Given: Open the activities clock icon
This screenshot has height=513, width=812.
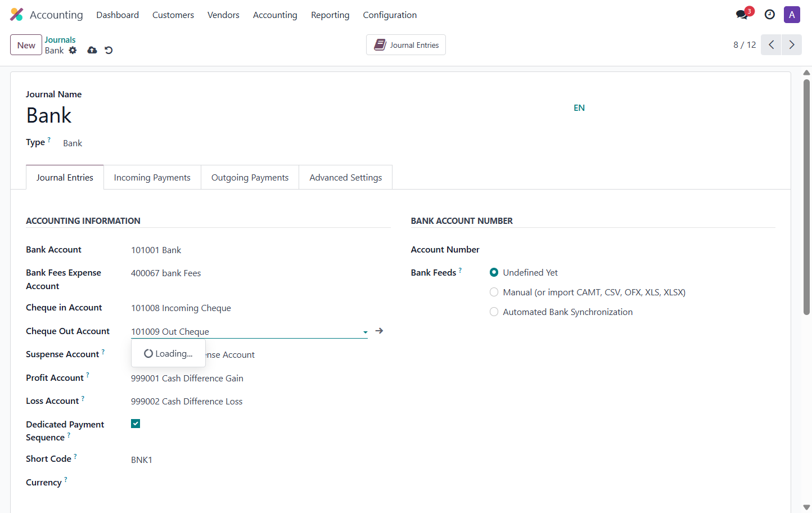Looking at the screenshot, I should [770, 15].
